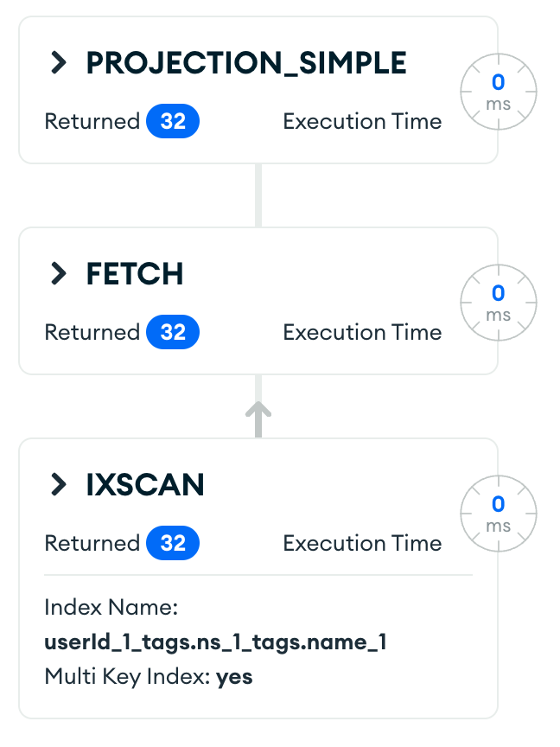Expand the PROJECTION_SIMPLE stage chevron

coord(59,62)
